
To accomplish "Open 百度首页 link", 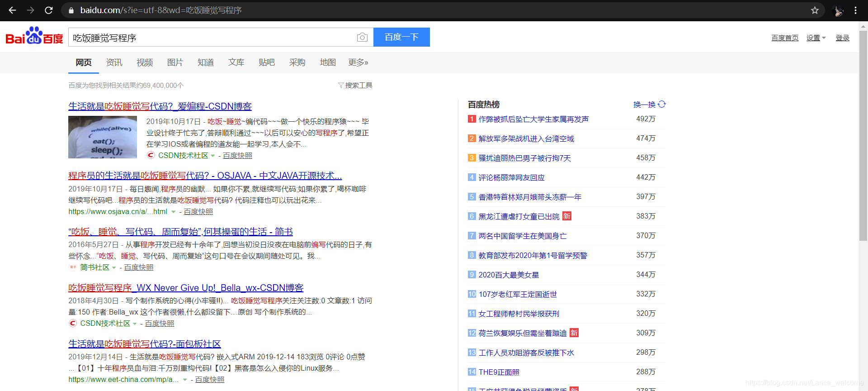I will coord(785,38).
